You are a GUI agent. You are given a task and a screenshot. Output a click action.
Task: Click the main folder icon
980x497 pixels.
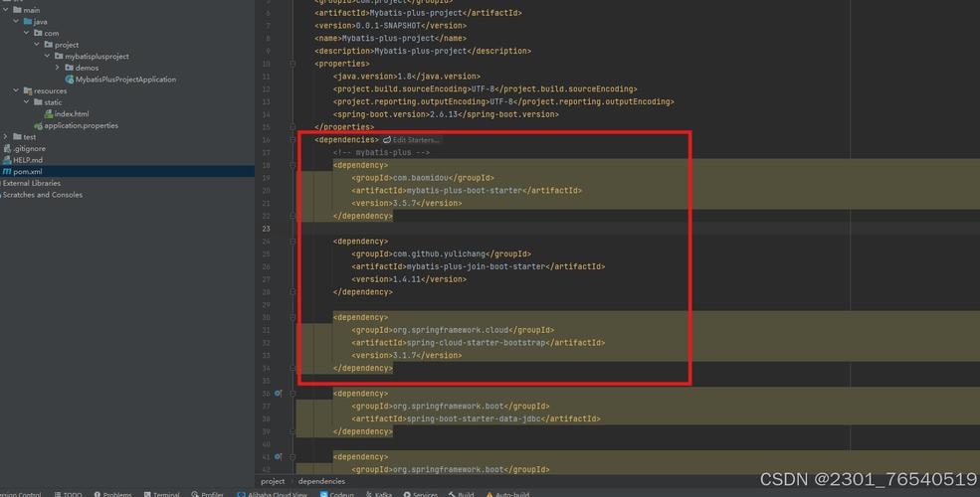point(17,10)
